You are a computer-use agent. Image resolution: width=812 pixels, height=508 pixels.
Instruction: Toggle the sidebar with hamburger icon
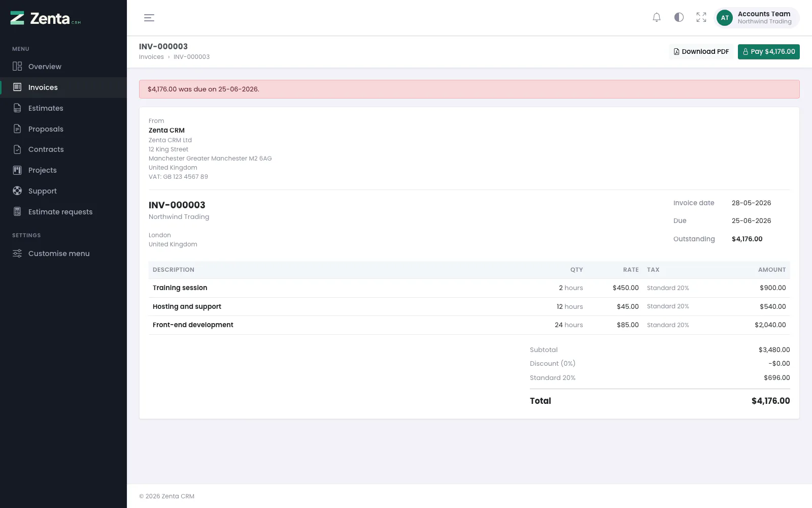(x=149, y=18)
